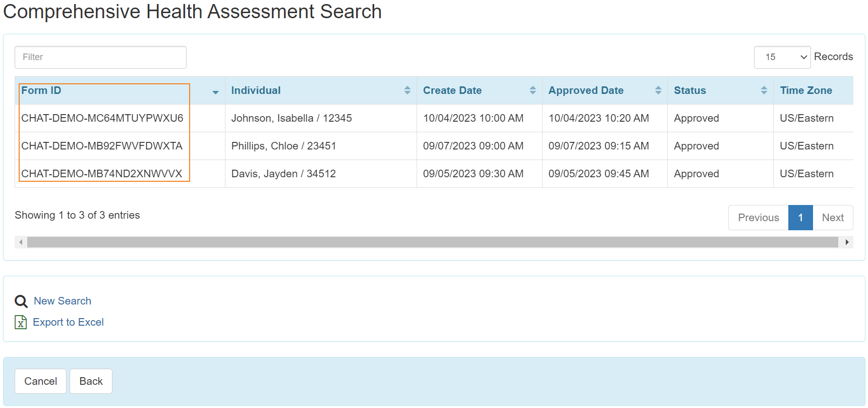Image resolution: width=868 pixels, height=408 pixels.
Task: Sort table by Approved Date arrows
Action: (658, 90)
